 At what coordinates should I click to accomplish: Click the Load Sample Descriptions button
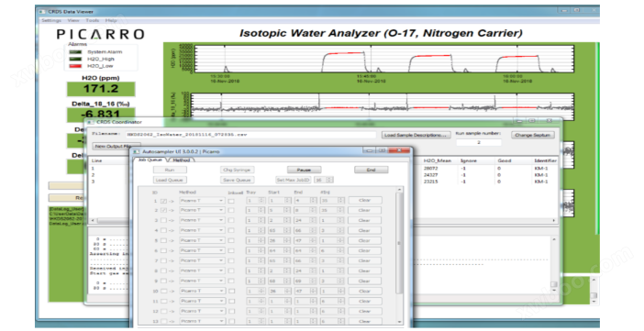(416, 135)
